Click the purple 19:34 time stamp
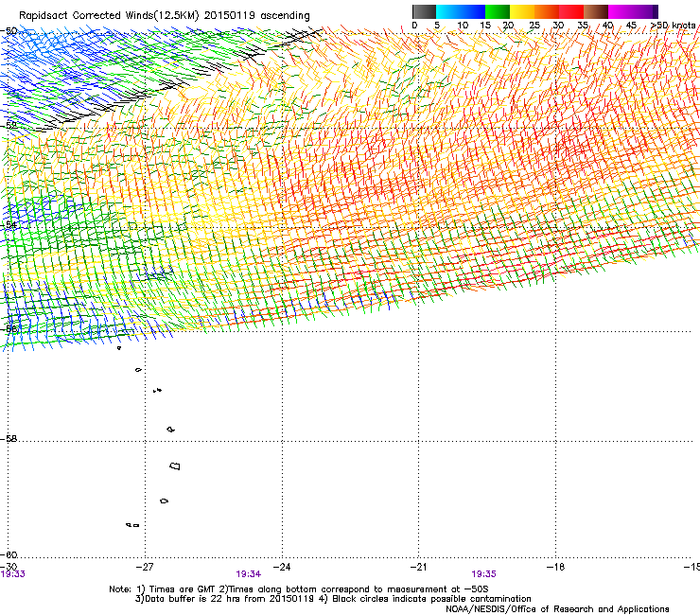 [x=248, y=574]
